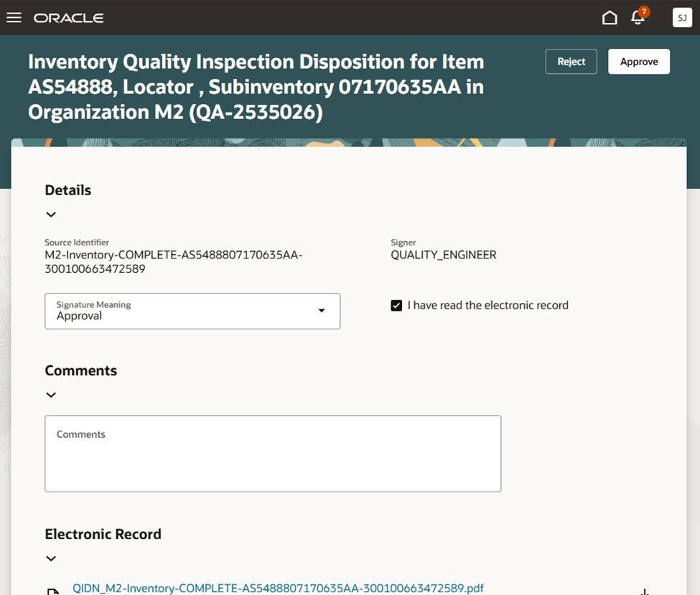The width and height of the screenshot is (700, 595).
Task: Click the PDF file icon beside the record name
Action: pos(54,590)
